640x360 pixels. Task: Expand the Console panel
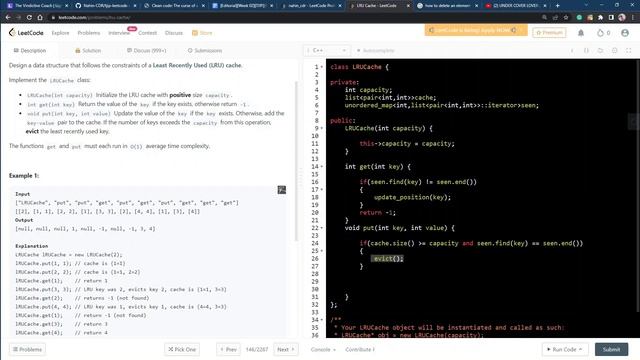323,349
